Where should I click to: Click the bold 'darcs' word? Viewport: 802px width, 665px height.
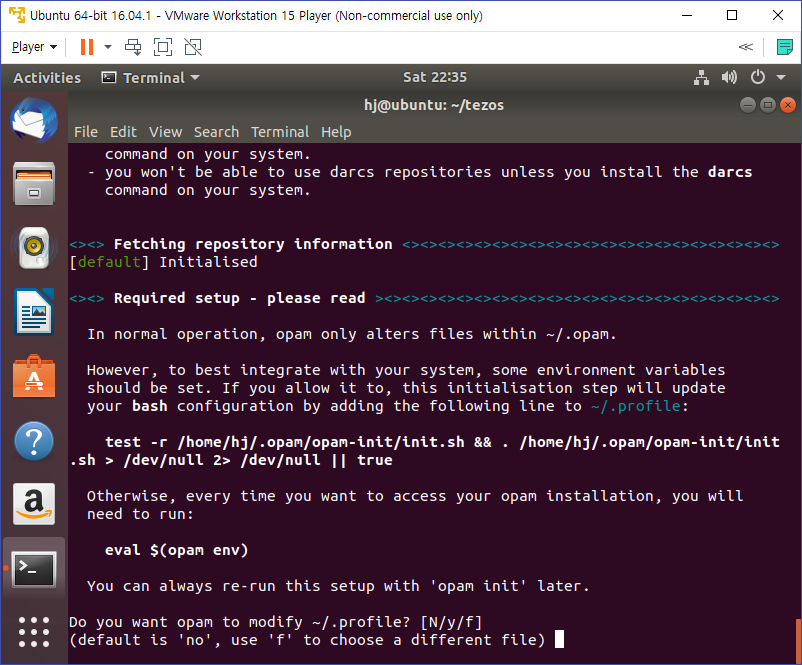[730, 172]
